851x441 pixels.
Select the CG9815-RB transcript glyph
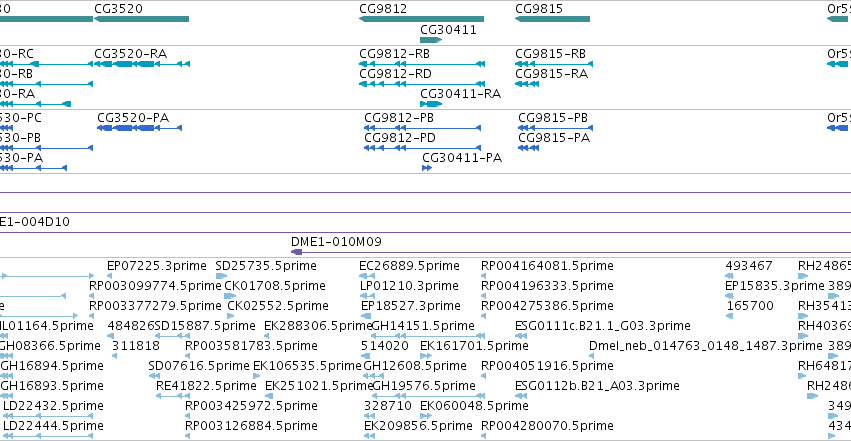tap(554, 64)
